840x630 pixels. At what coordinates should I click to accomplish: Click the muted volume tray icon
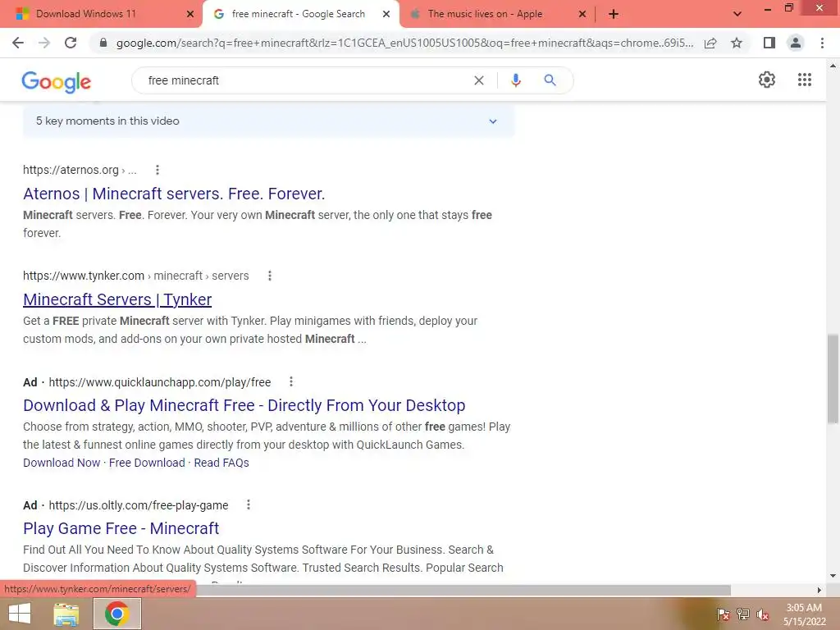[762, 614]
